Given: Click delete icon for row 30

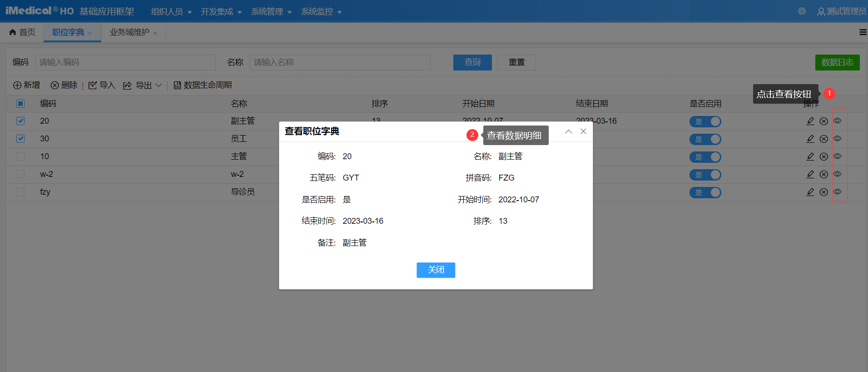Looking at the screenshot, I should click(824, 139).
